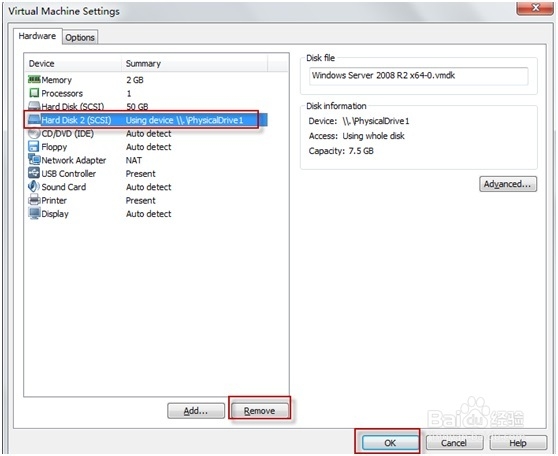Click the Hard Disk 2 (SCSI) icon
Viewport: 558px width, 456px height.
pyautogui.click(x=34, y=120)
